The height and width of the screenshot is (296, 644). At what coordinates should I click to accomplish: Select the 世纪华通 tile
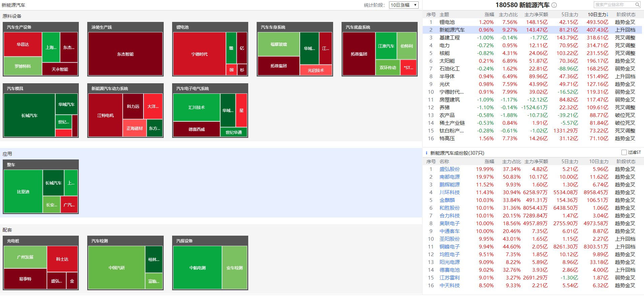pos(234,132)
